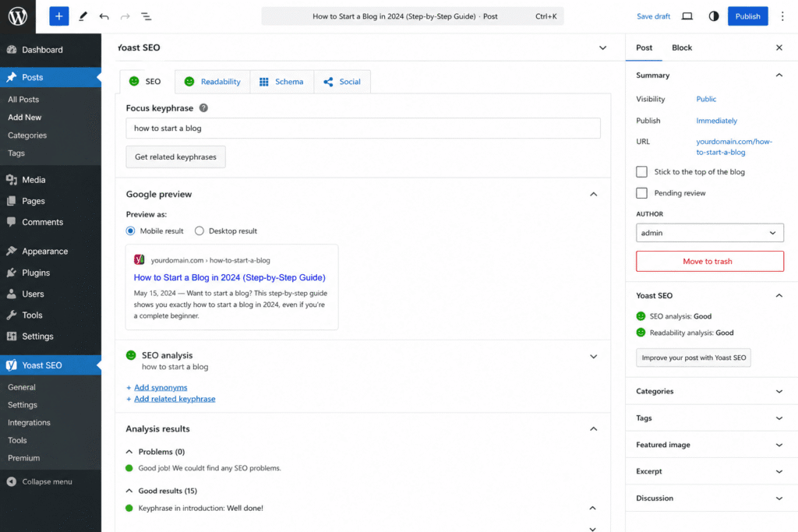This screenshot has width=798, height=532.
Task: Expand the SEO analysis section chevron
Action: click(x=593, y=357)
